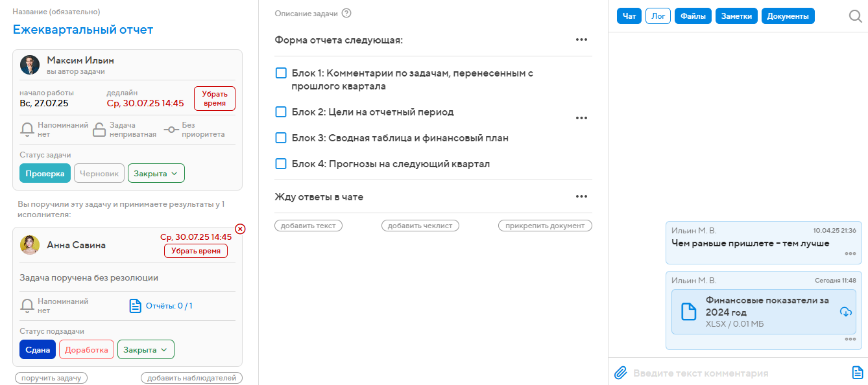The height and width of the screenshot is (385, 868).
Task: Open the task status Закрыта dropdown
Action: coord(156,174)
